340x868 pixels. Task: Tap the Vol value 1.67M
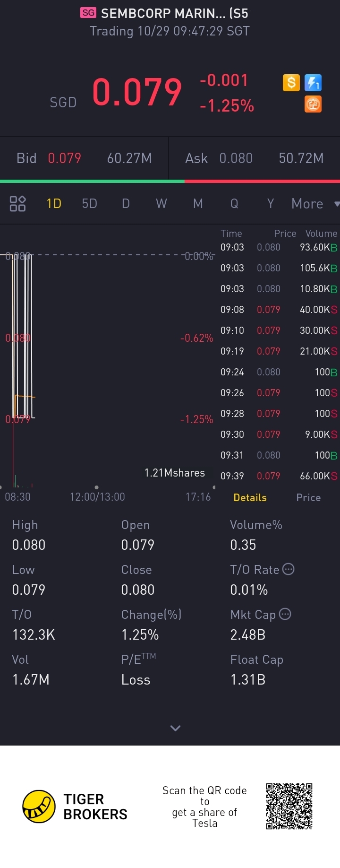[x=31, y=679]
